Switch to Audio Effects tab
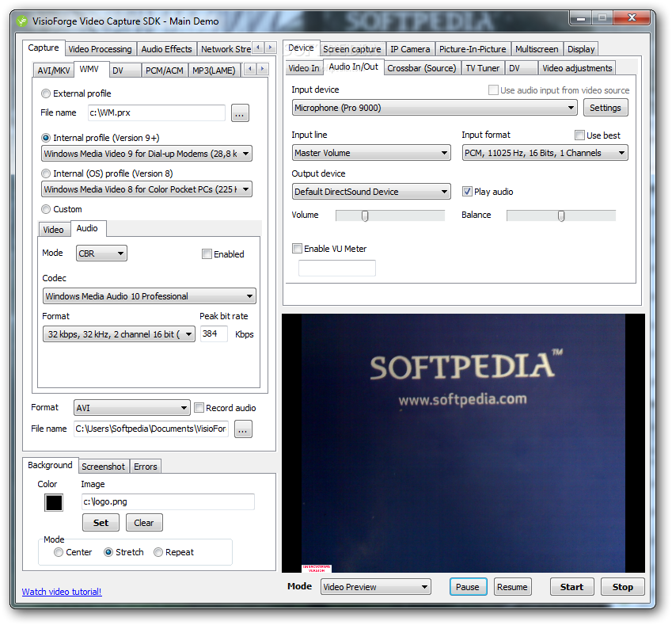This screenshot has width=672, height=625. 167,49
